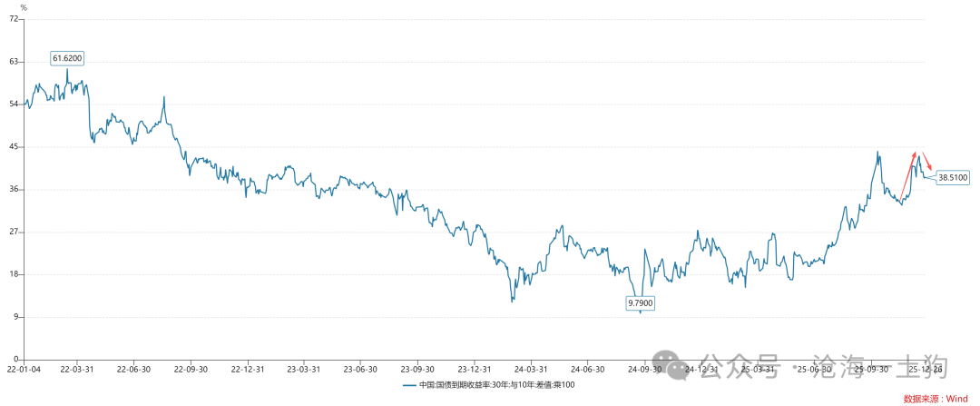Click the 72 value on the Y-axis

tap(14, 19)
